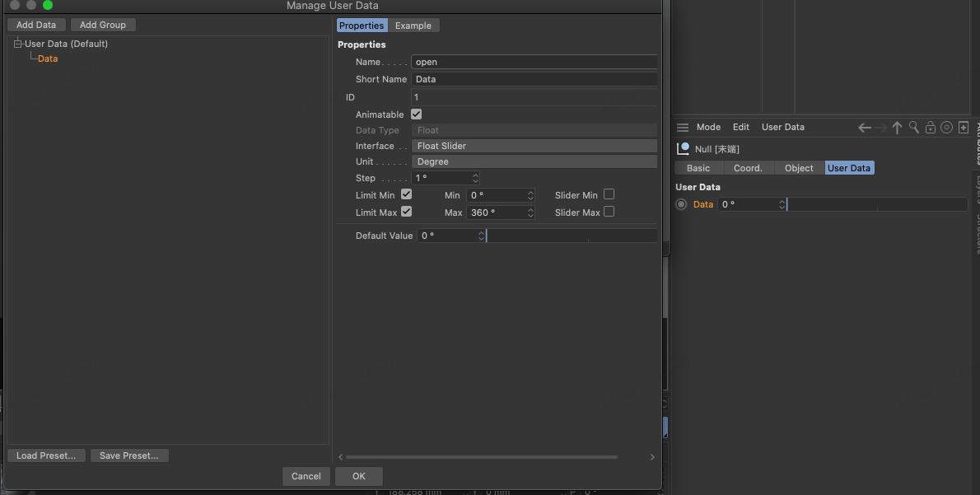Open a new Attribute Manager with plus icon
Viewport: 980px width, 495px height.
[964, 128]
